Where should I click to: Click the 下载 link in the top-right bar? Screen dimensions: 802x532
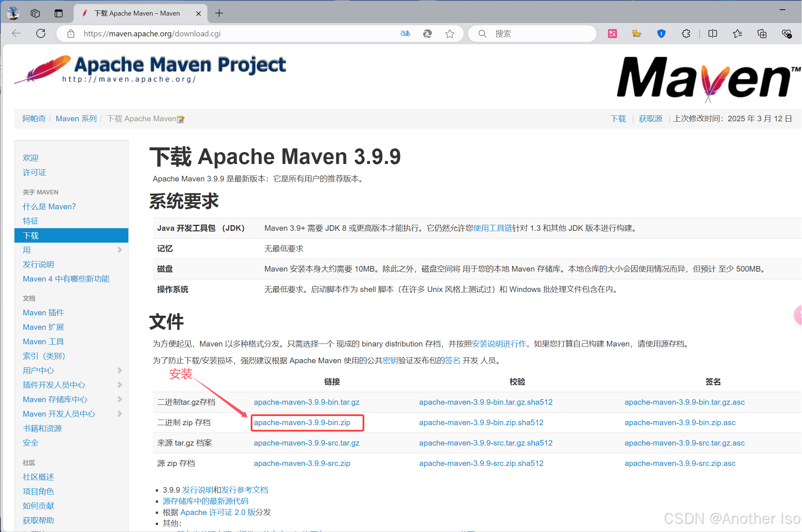pyautogui.click(x=618, y=119)
